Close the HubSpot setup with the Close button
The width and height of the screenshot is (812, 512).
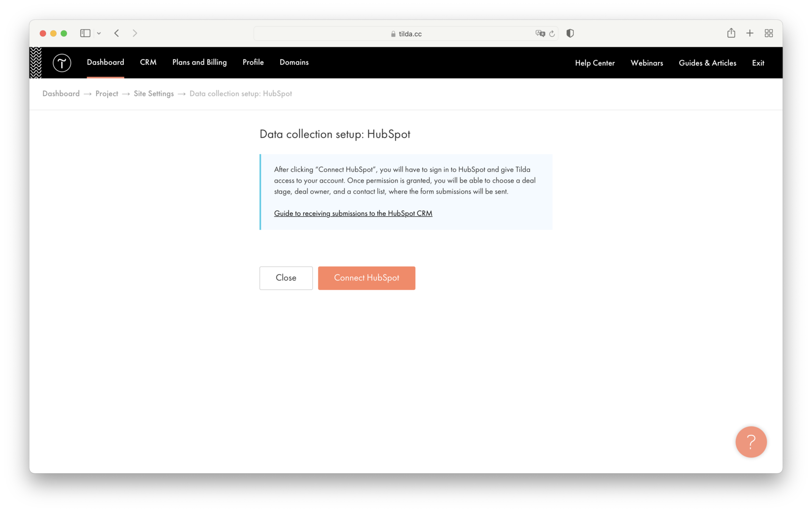pos(286,278)
